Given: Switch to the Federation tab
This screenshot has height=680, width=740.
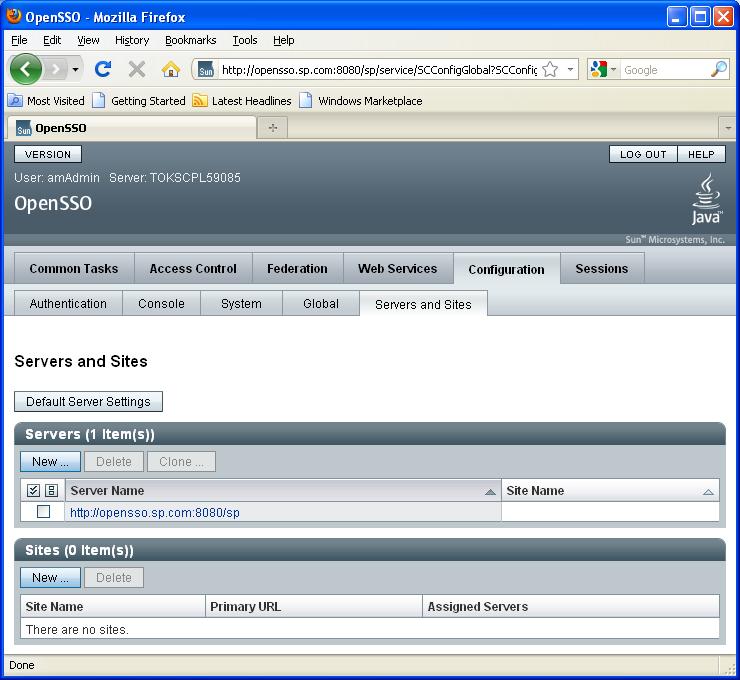Looking at the screenshot, I should click(x=297, y=269).
